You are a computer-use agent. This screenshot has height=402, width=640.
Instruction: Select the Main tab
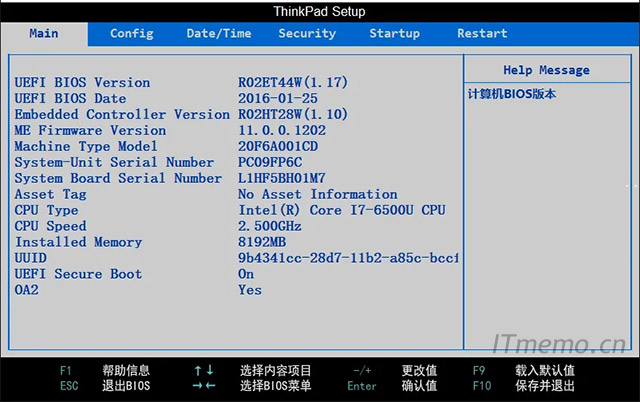(44, 33)
